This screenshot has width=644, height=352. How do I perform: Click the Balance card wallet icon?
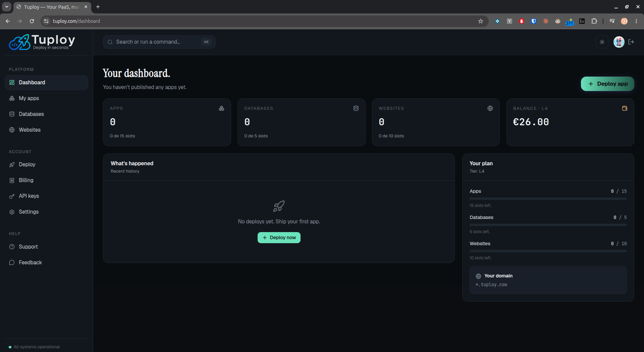[625, 108]
